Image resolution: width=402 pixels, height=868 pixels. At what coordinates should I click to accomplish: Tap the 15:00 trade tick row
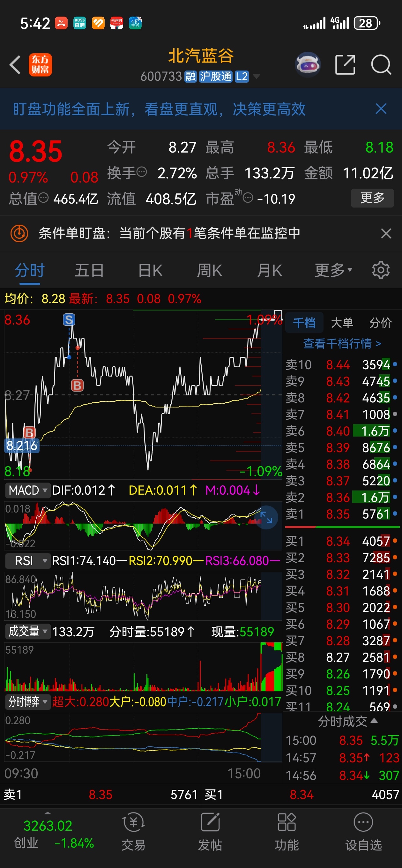(x=342, y=740)
